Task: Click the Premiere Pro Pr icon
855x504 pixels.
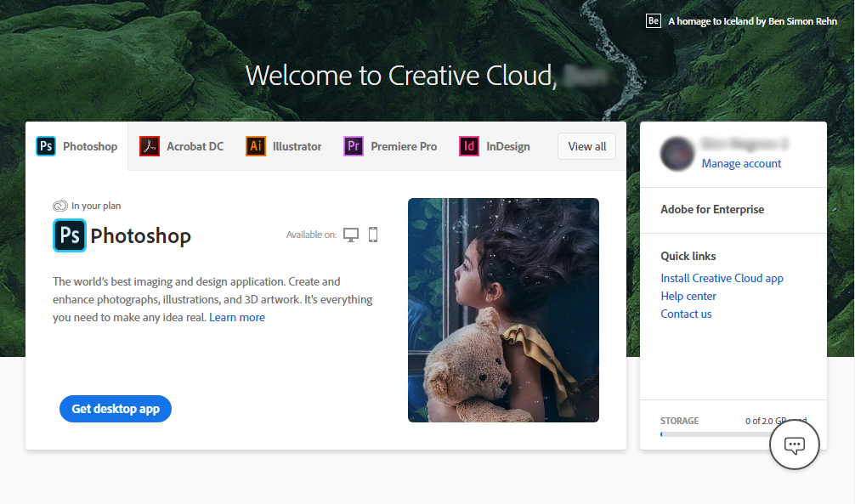Action: (x=354, y=146)
